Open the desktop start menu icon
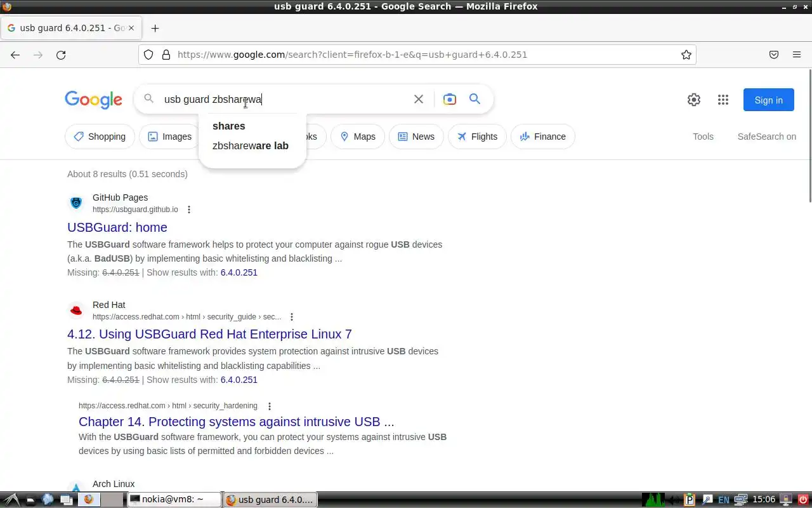812x508 pixels. coord(11,500)
